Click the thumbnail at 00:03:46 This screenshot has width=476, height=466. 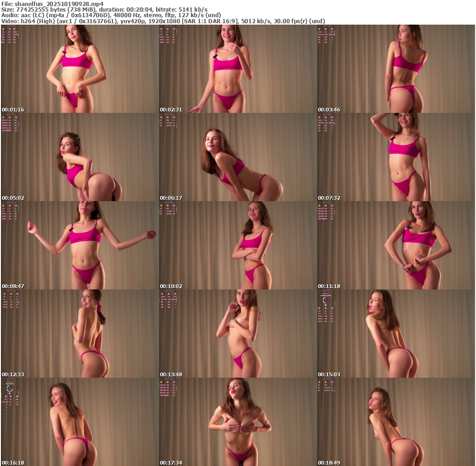(396, 69)
